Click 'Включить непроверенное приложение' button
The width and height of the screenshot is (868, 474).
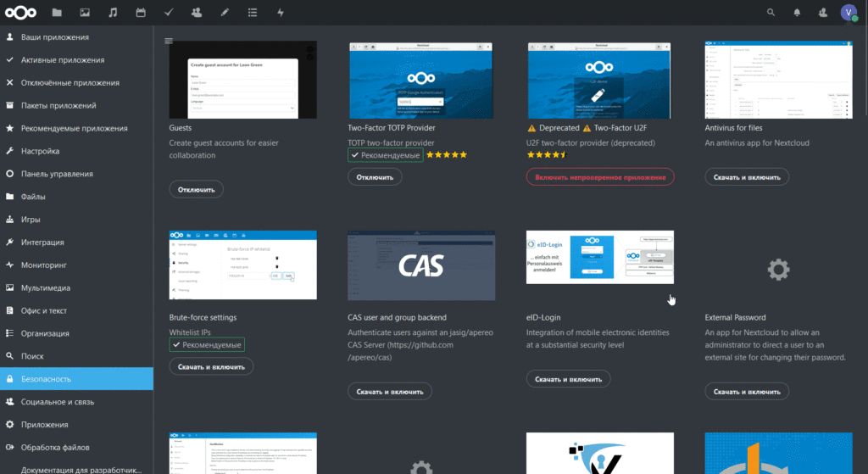pos(600,177)
